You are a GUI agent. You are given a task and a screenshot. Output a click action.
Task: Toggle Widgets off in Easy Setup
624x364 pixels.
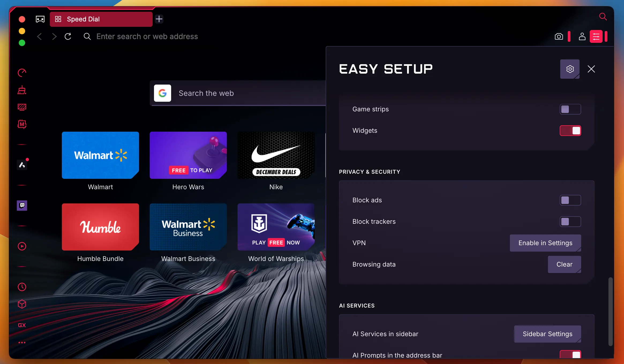click(x=570, y=131)
